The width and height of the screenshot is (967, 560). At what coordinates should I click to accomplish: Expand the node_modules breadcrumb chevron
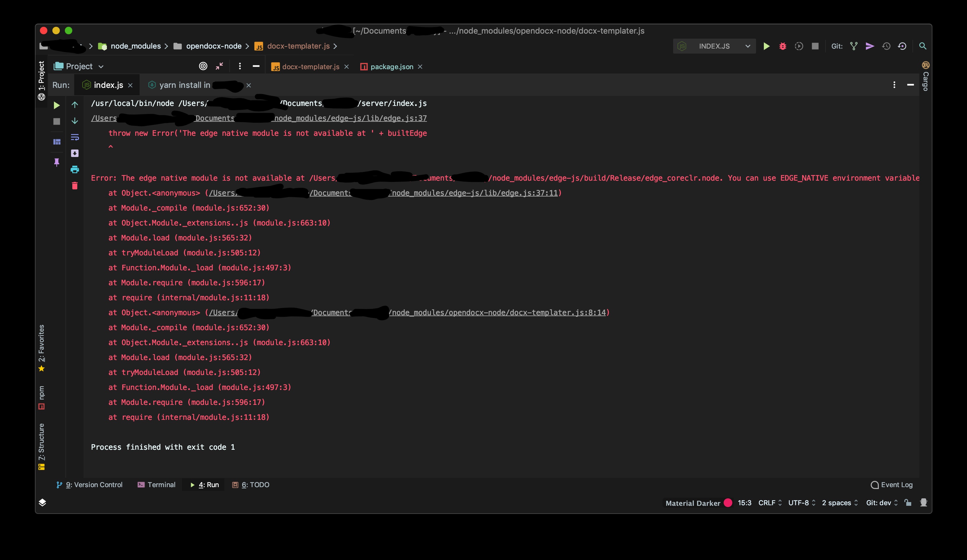[x=166, y=46]
